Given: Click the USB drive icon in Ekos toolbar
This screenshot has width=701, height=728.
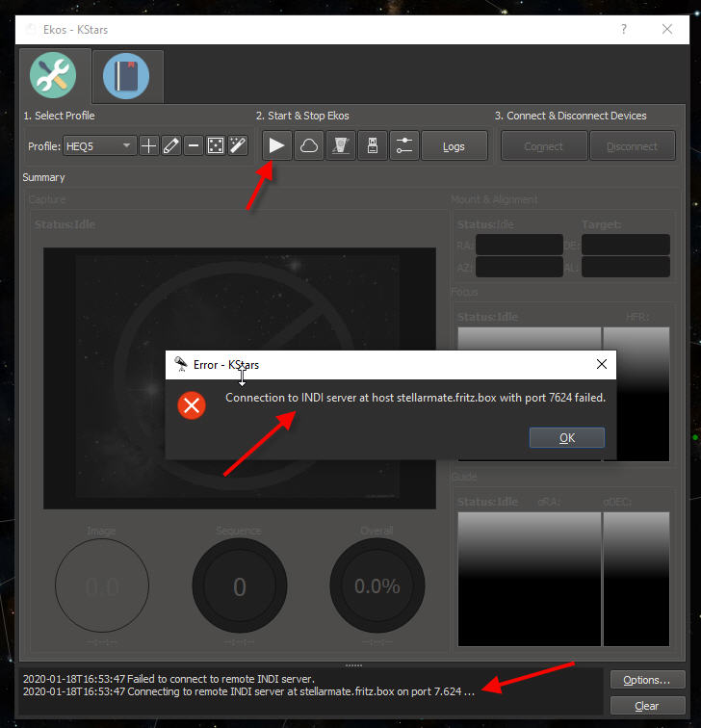Looking at the screenshot, I should point(372,146).
